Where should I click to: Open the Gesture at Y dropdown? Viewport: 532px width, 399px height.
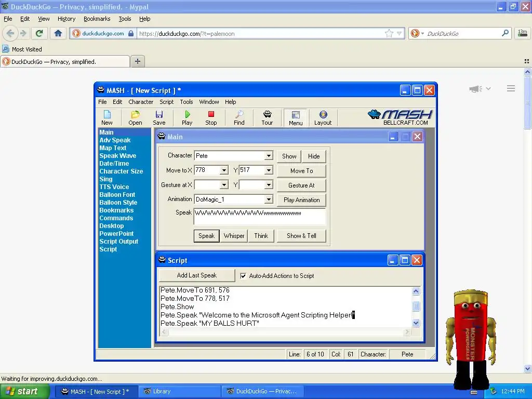tap(269, 185)
